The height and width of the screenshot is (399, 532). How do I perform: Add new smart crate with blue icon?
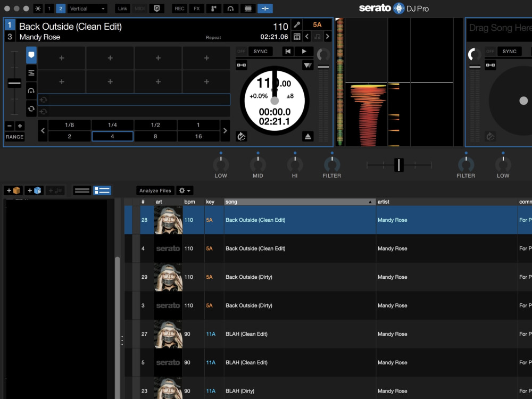click(x=34, y=190)
